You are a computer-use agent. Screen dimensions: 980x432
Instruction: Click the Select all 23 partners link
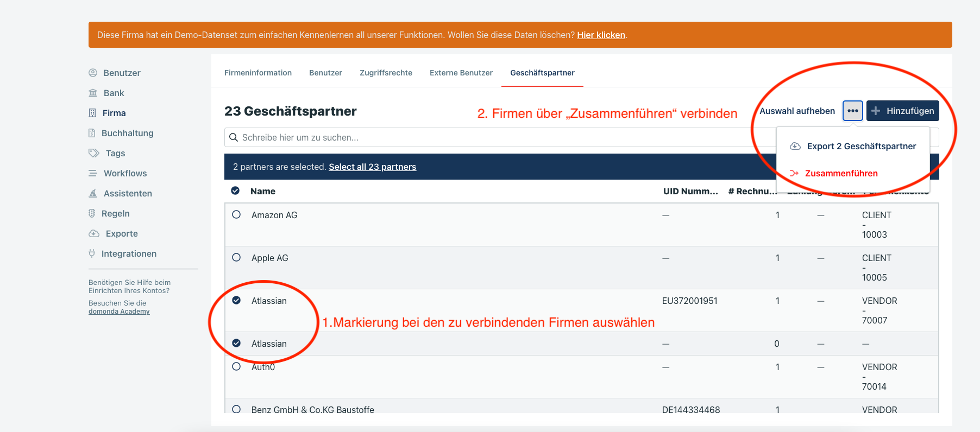click(372, 167)
